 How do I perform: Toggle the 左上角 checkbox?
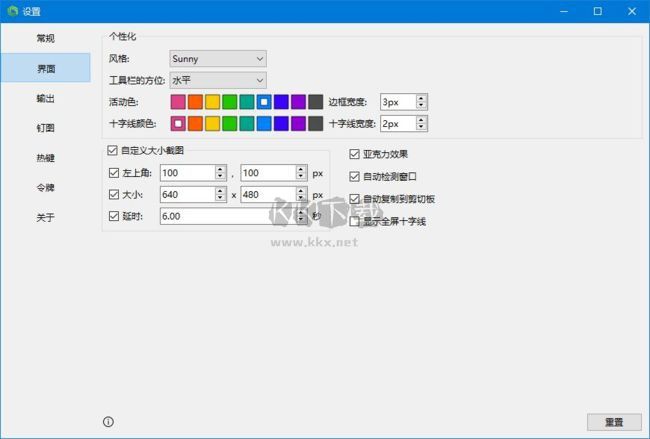[114, 173]
